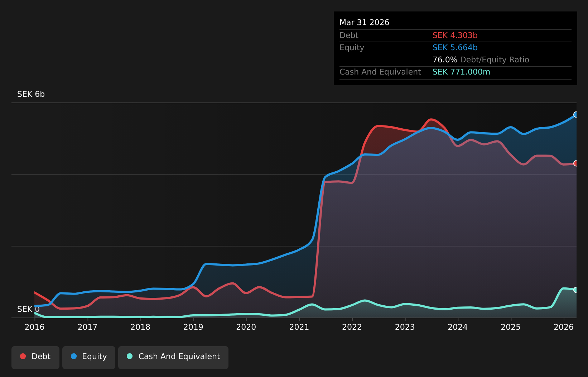588x377 pixels.
Task: Click the blue Equity legend dot
Action: (74, 356)
